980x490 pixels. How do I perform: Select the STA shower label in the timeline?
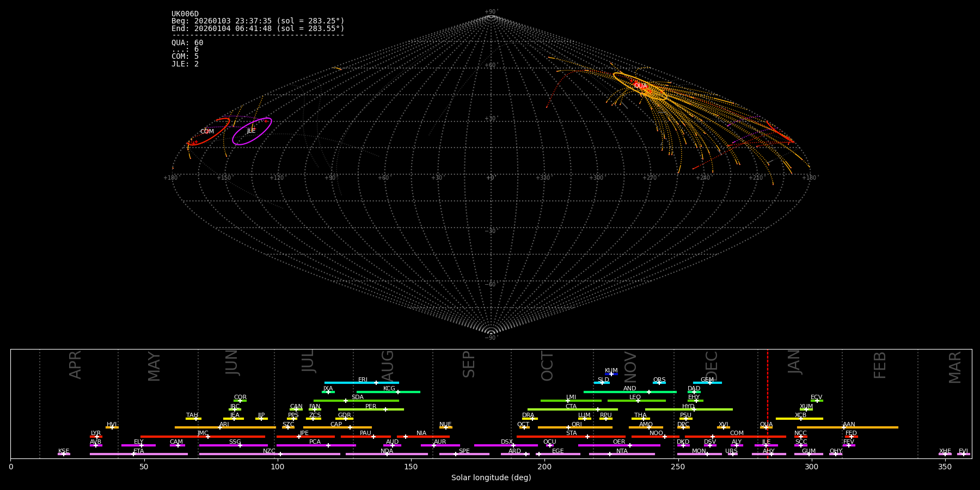point(571,433)
